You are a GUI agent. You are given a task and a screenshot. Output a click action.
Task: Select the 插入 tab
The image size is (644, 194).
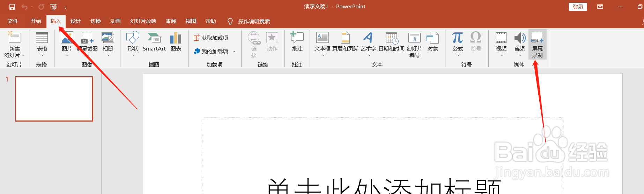click(56, 21)
